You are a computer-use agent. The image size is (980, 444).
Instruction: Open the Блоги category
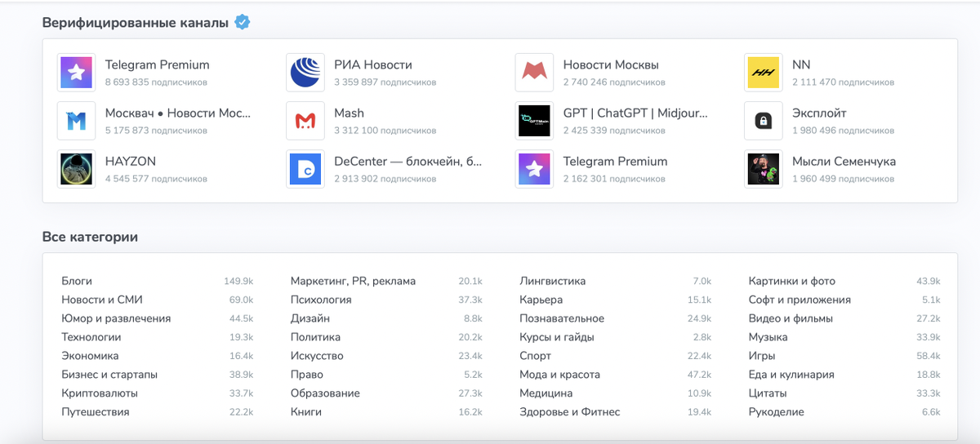click(77, 281)
